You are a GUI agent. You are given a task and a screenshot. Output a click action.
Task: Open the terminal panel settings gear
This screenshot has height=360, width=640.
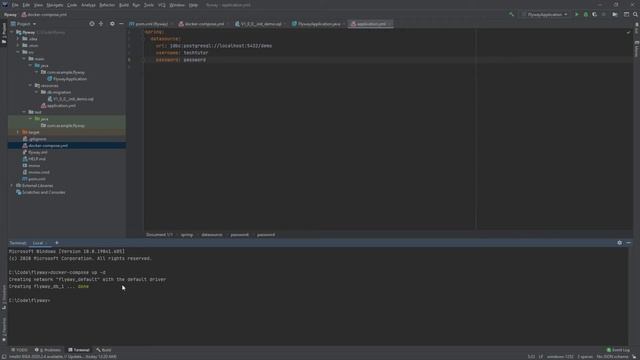coord(620,242)
